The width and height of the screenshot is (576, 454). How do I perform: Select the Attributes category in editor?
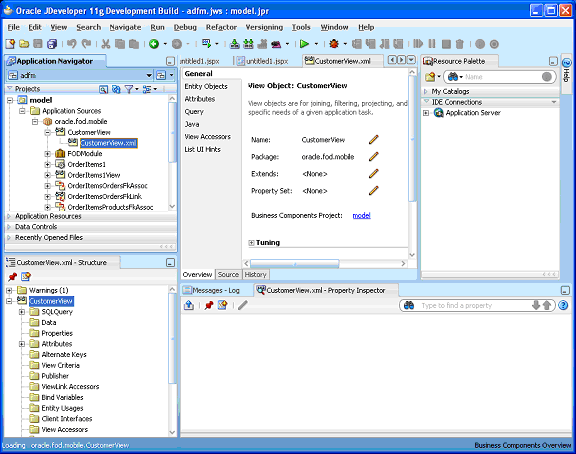tap(200, 99)
